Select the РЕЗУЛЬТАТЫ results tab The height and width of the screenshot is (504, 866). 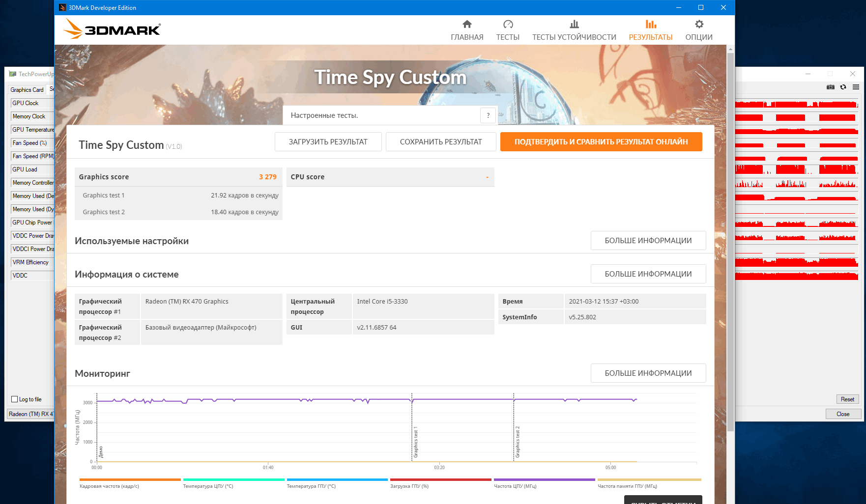[651, 30]
